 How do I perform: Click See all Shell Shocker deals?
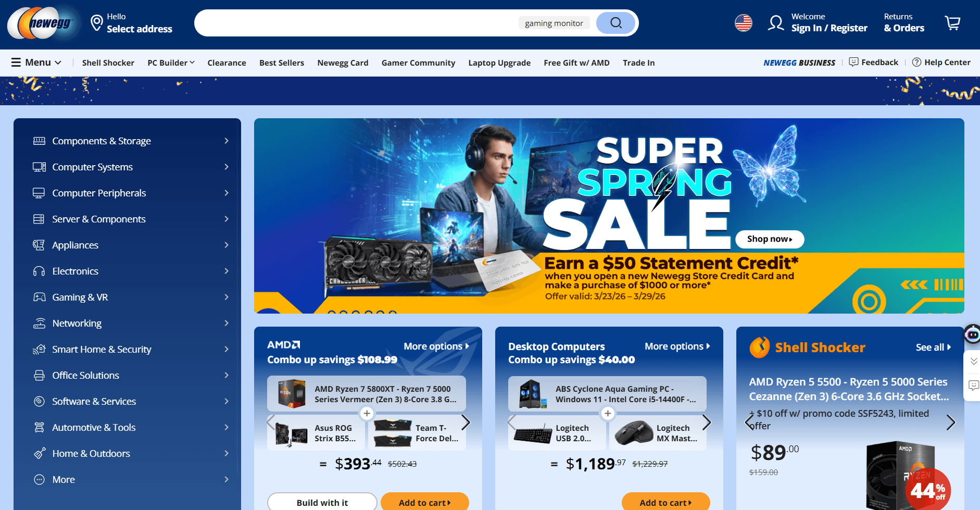(933, 347)
